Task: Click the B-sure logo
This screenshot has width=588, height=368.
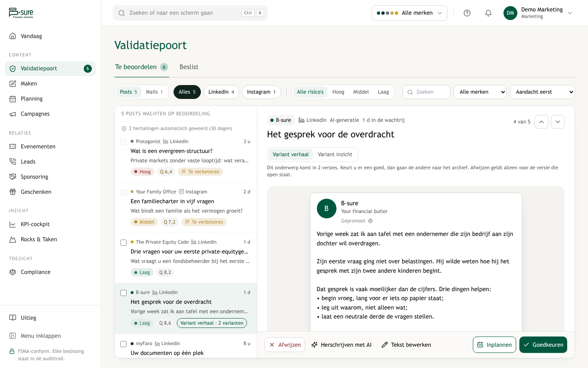Action: 21,13
